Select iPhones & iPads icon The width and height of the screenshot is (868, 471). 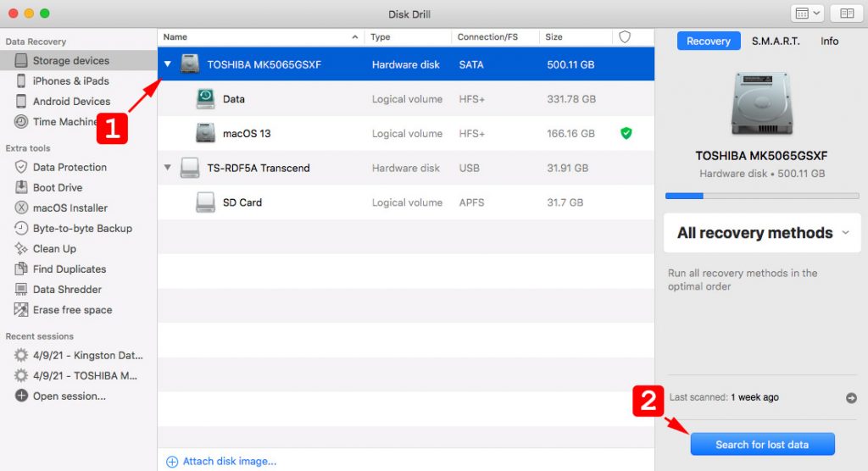21,80
